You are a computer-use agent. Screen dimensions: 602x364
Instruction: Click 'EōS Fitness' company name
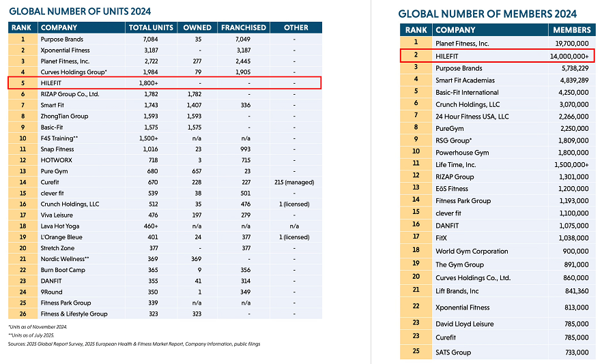click(x=452, y=189)
